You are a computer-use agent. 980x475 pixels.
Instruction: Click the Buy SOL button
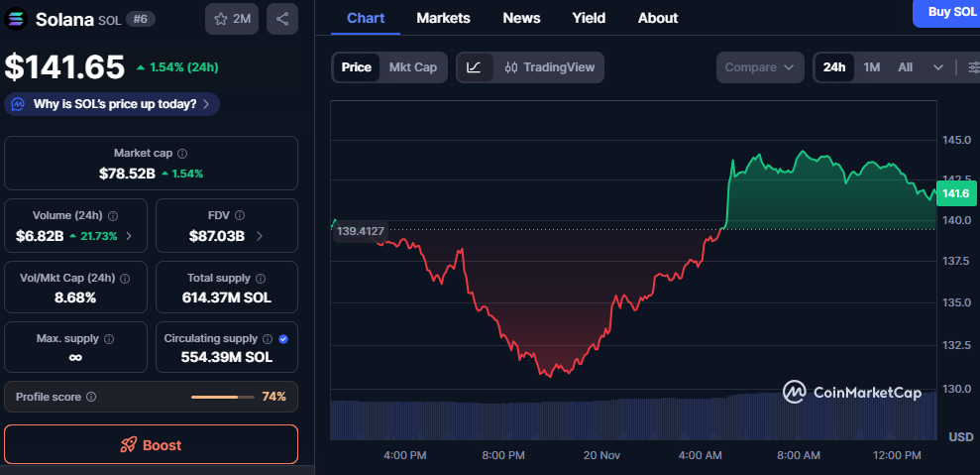pos(949,12)
